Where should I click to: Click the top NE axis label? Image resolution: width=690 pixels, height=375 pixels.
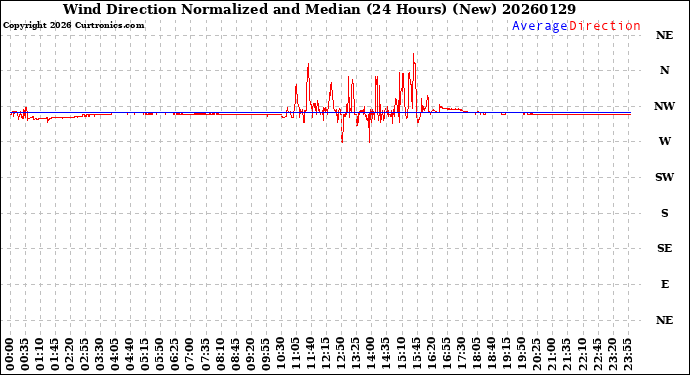(x=664, y=35)
